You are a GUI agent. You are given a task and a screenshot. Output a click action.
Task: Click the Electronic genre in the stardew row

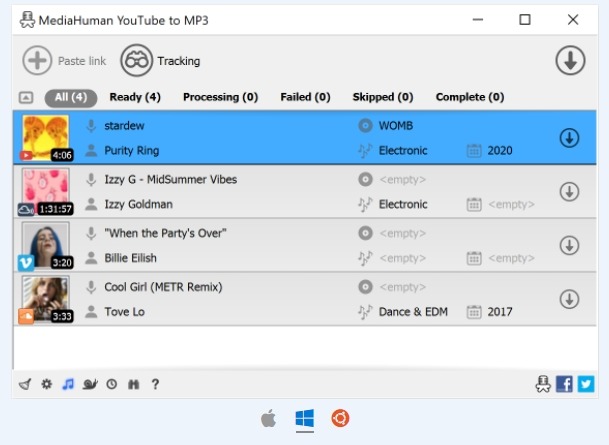tap(403, 151)
